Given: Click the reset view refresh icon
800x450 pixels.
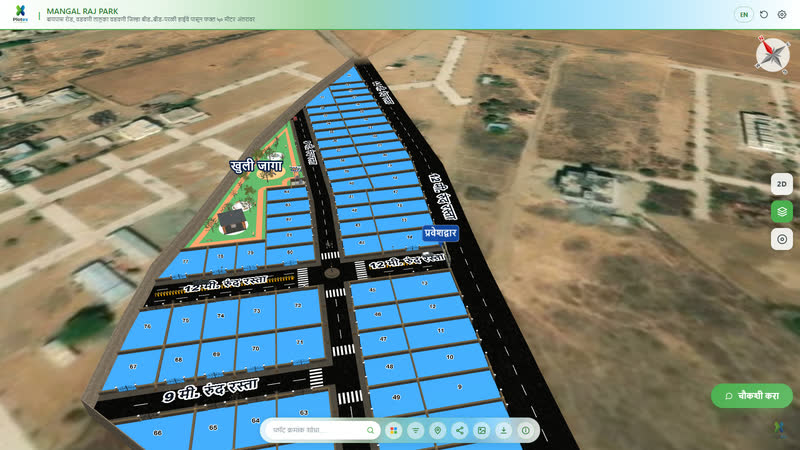Looking at the screenshot, I should click(x=764, y=15).
